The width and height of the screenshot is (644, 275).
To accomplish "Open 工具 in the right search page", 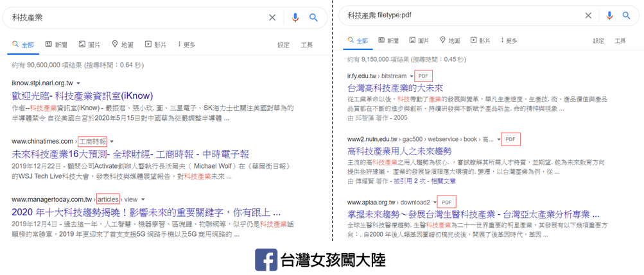I will tap(620, 40).
